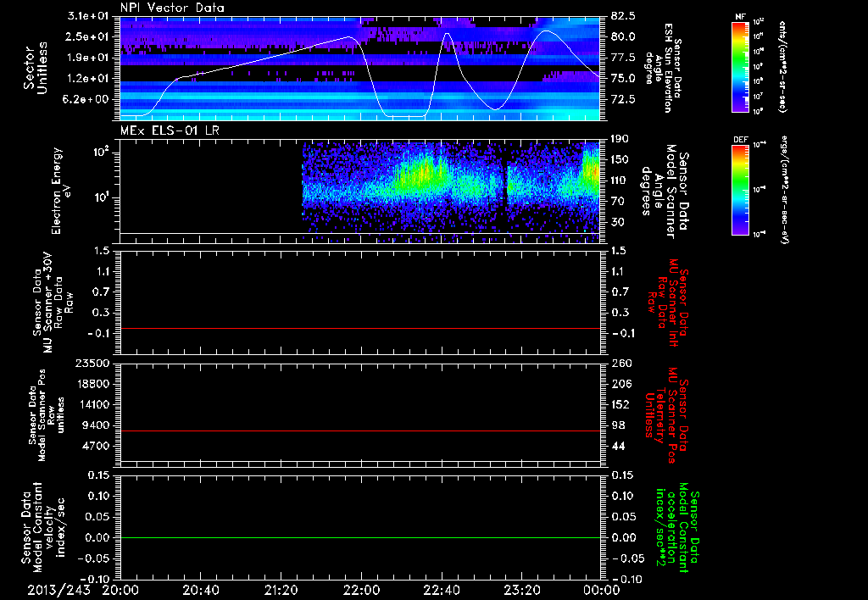Click the '260' telemetry tick label
Viewport: 868px width, 600px height.
tap(621, 363)
